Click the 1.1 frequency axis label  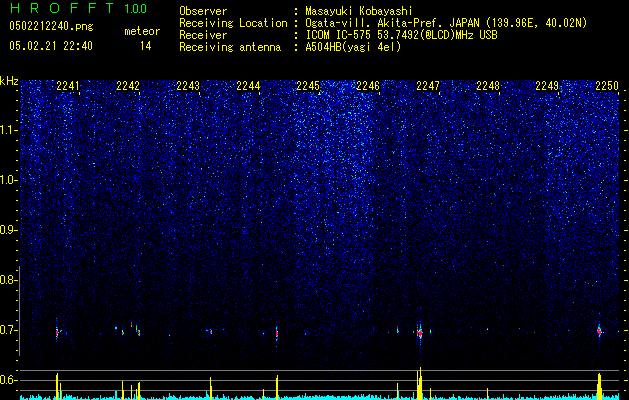[x=8, y=130]
